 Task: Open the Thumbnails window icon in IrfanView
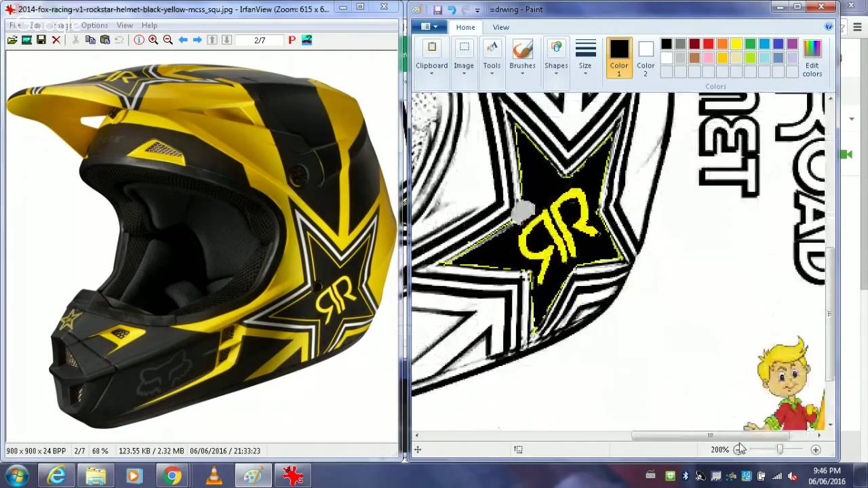26,40
